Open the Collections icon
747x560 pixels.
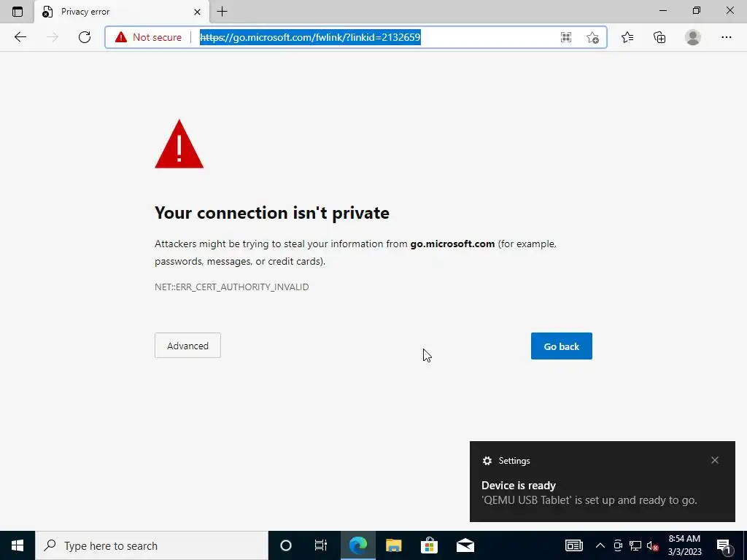(x=659, y=37)
